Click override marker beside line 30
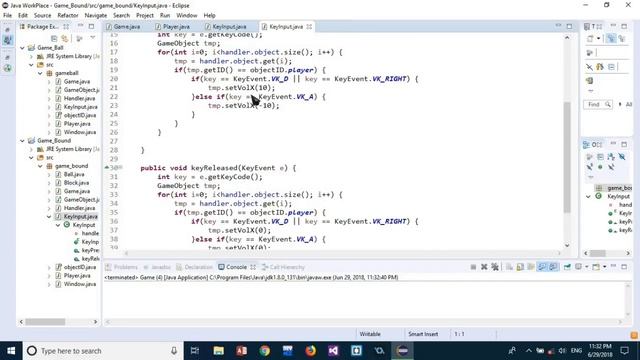The height and width of the screenshot is (360, 640). point(107,168)
